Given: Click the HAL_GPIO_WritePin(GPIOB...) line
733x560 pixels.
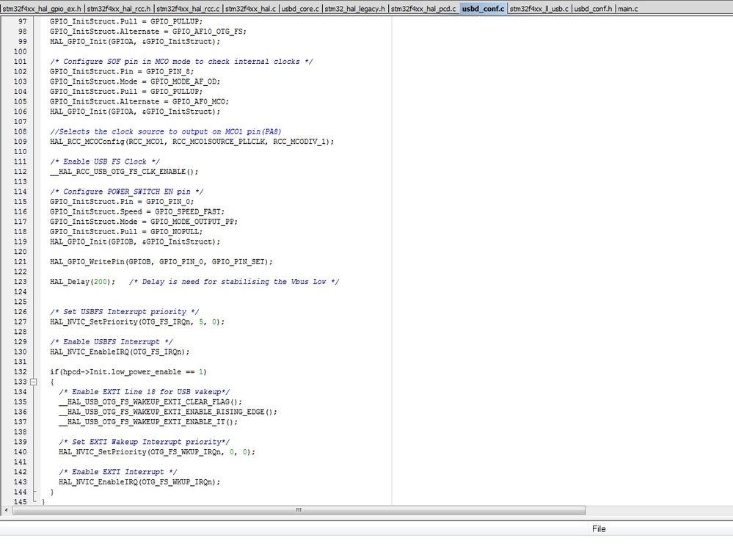Looking at the screenshot, I should (x=161, y=262).
